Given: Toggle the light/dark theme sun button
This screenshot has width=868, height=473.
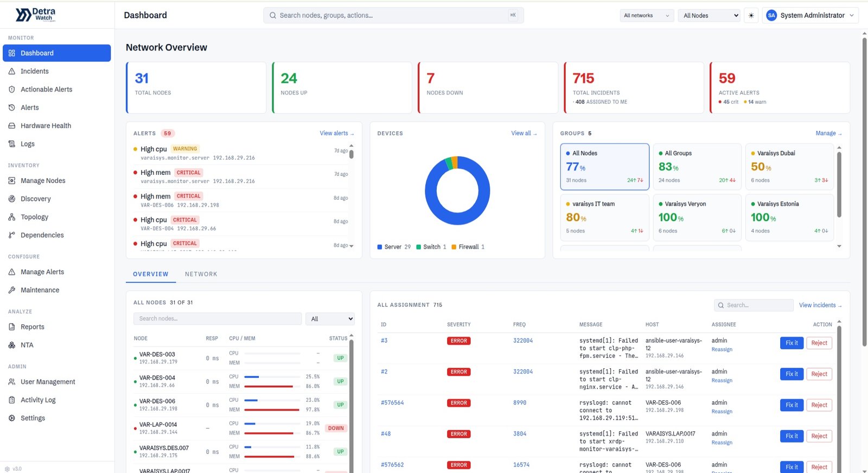Looking at the screenshot, I should click(751, 15).
